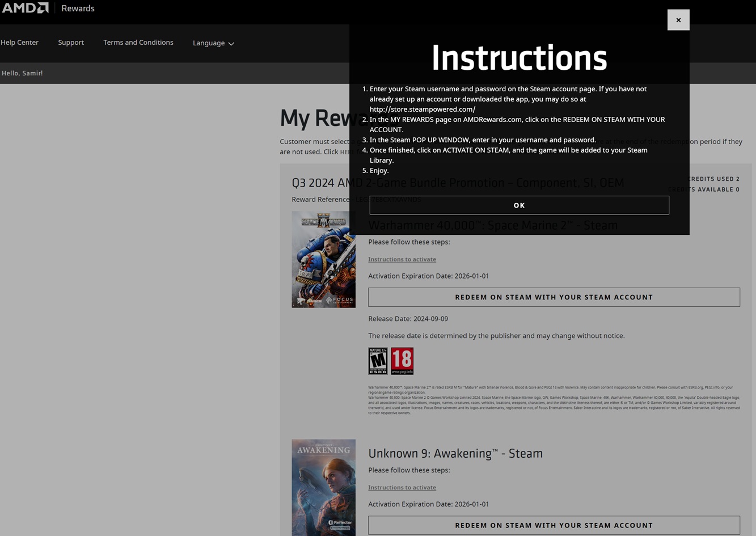
Task: Click the chevron next to Language
Action: click(231, 44)
